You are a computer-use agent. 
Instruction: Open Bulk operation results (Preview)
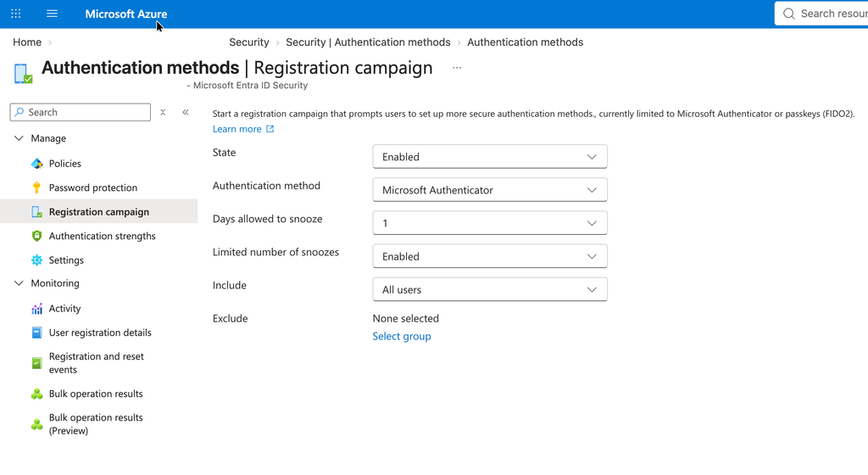coord(96,424)
